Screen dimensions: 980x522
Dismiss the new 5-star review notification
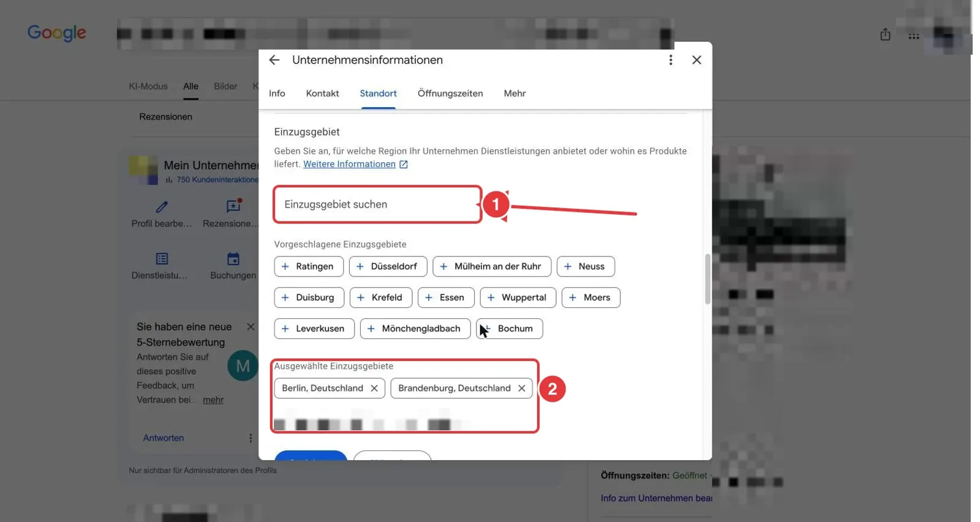pos(251,327)
